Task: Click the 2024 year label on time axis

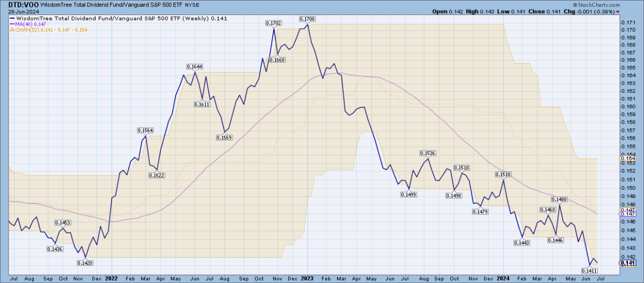Action: (x=503, y=279)
